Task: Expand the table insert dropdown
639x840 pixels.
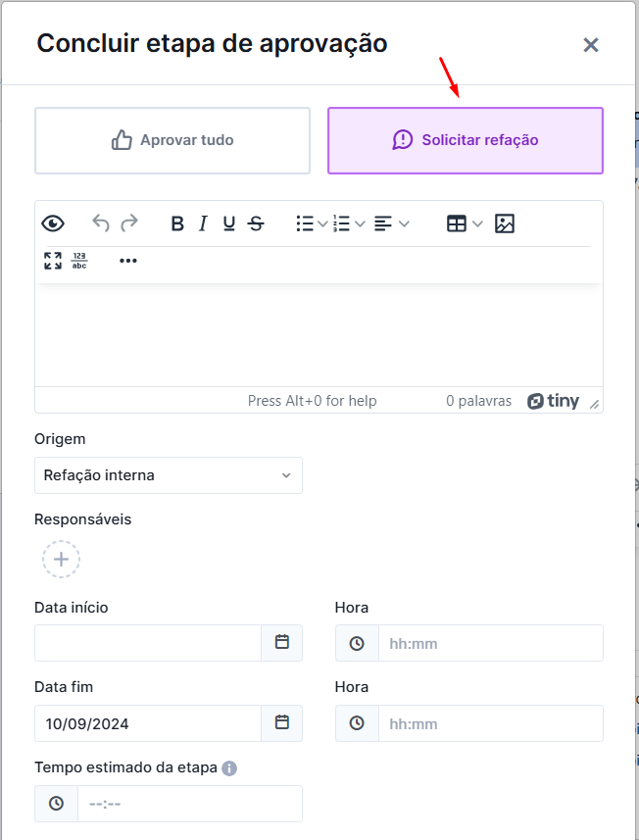Action: click(x=477, y=223)
